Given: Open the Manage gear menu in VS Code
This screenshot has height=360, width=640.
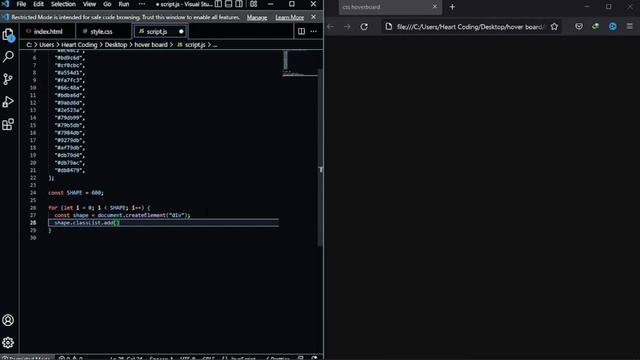Looking at the screenshot, I should pyautogui.click(x=8, y=342).
